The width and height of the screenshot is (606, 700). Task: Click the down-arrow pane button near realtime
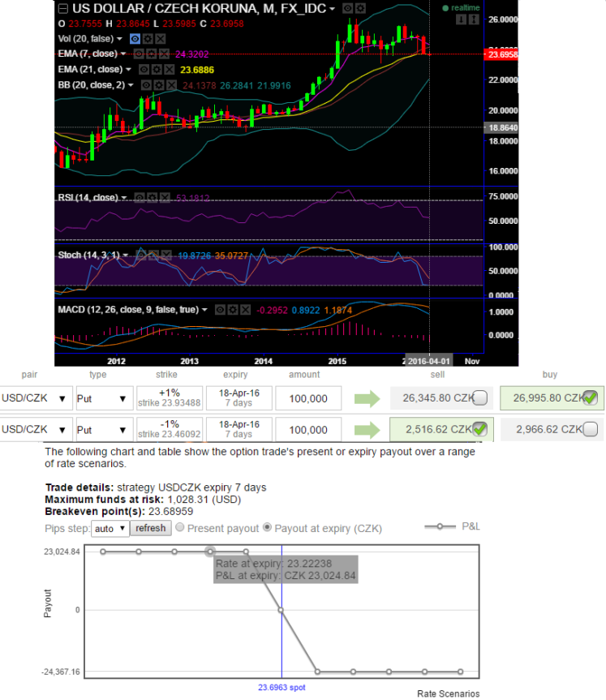pyautogui.click(x=462, y=19)
